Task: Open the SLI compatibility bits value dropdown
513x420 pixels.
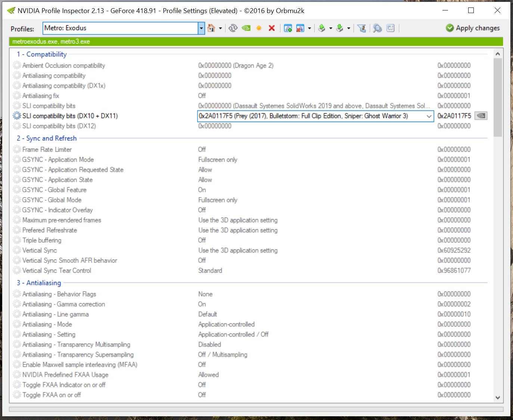Action: (x=429, y=116)
